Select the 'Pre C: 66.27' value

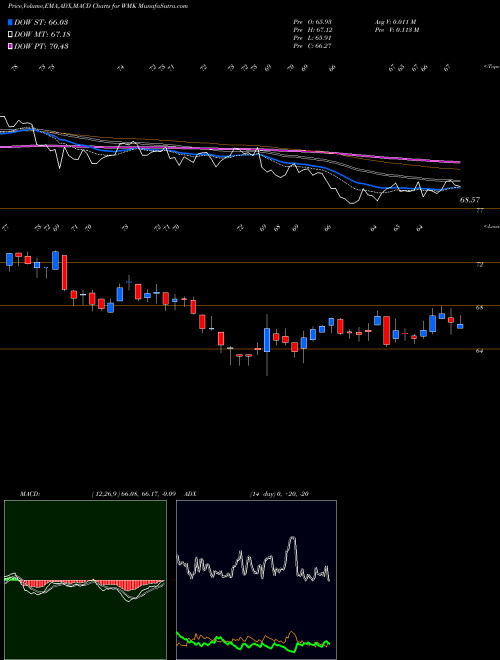point(313,46)
